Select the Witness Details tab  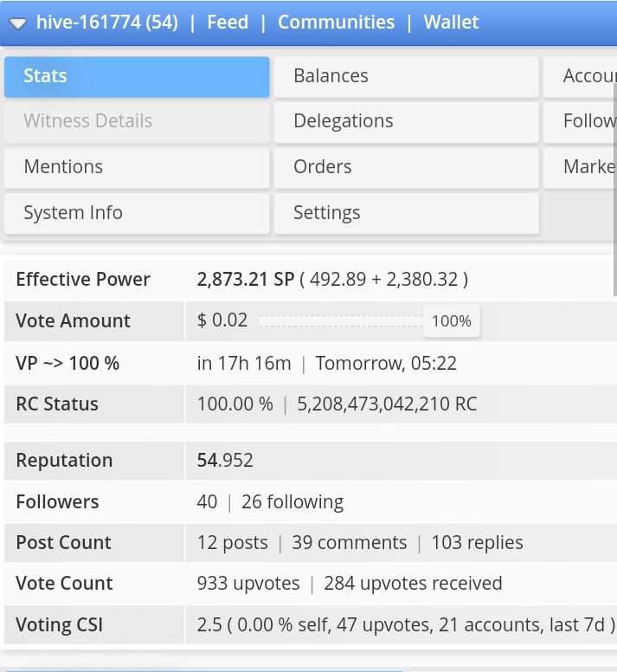pyautogui.click(x=137, y=122)
